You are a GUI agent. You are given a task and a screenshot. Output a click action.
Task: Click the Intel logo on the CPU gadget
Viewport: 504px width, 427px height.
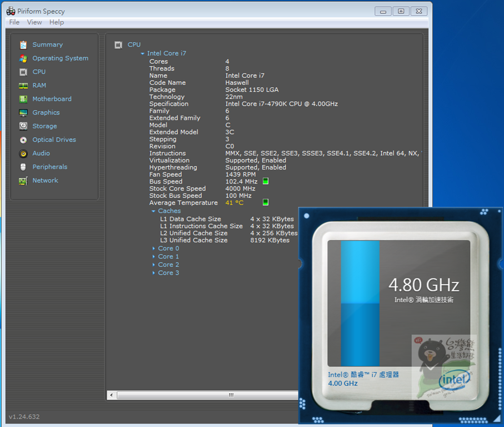tap(454, 380)
